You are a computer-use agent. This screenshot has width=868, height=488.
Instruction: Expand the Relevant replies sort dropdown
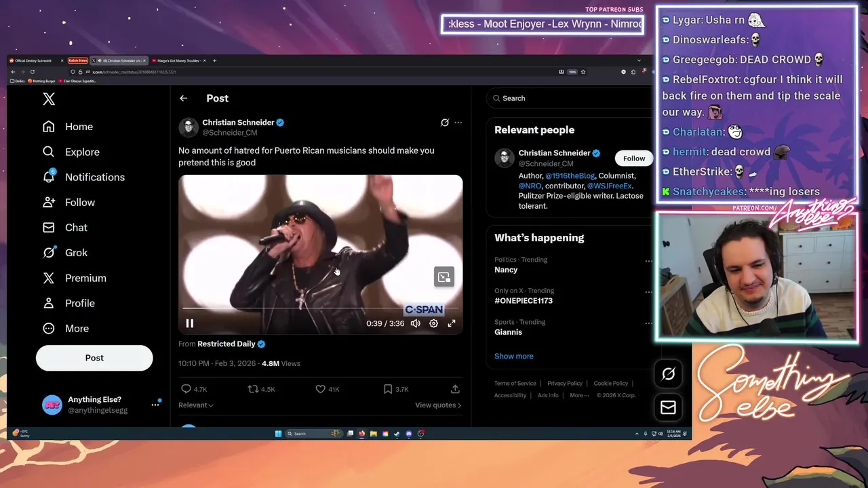[196, 405]
